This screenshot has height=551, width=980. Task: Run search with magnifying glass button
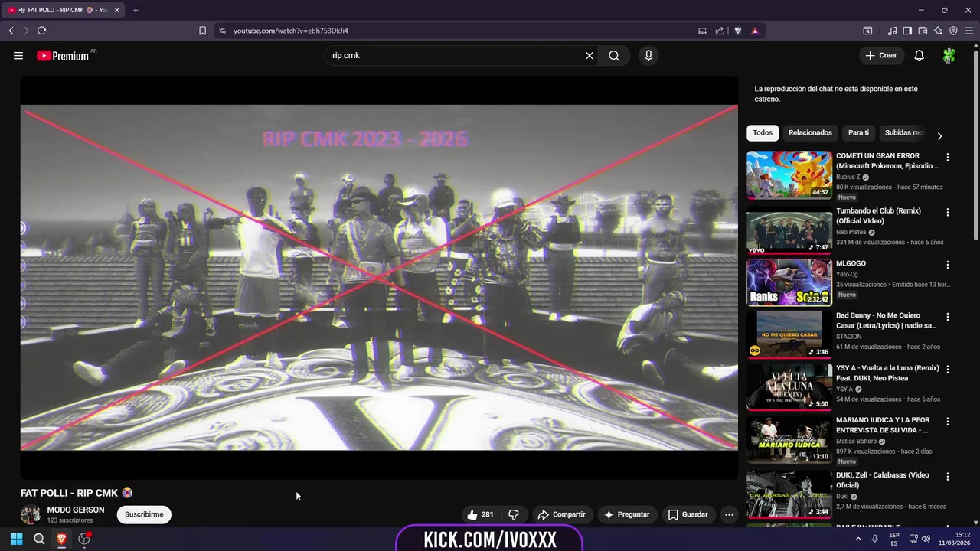click(x=614, y=55)
